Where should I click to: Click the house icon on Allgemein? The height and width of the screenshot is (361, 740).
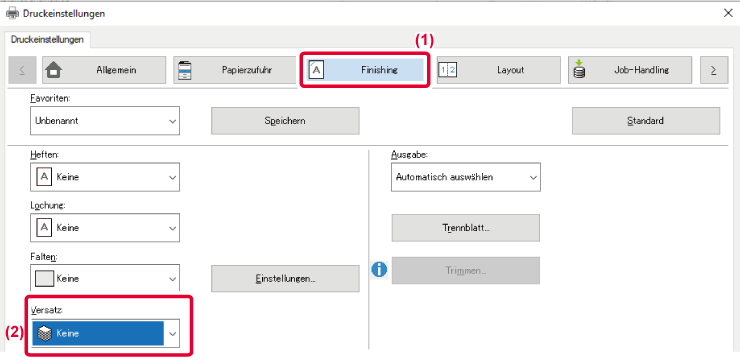coord(53,70)
